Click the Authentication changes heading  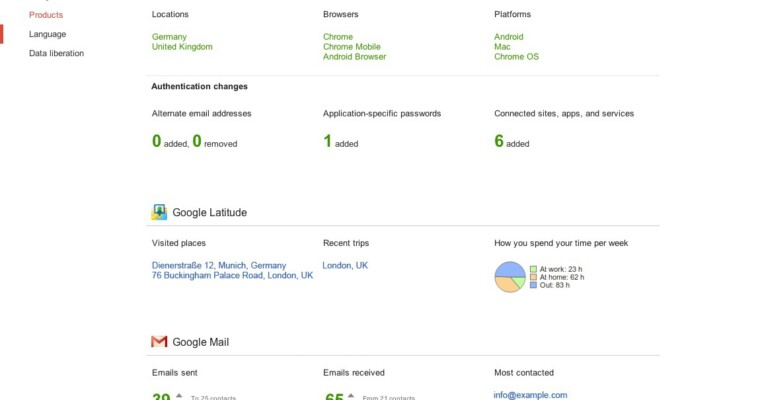[199, 86]
